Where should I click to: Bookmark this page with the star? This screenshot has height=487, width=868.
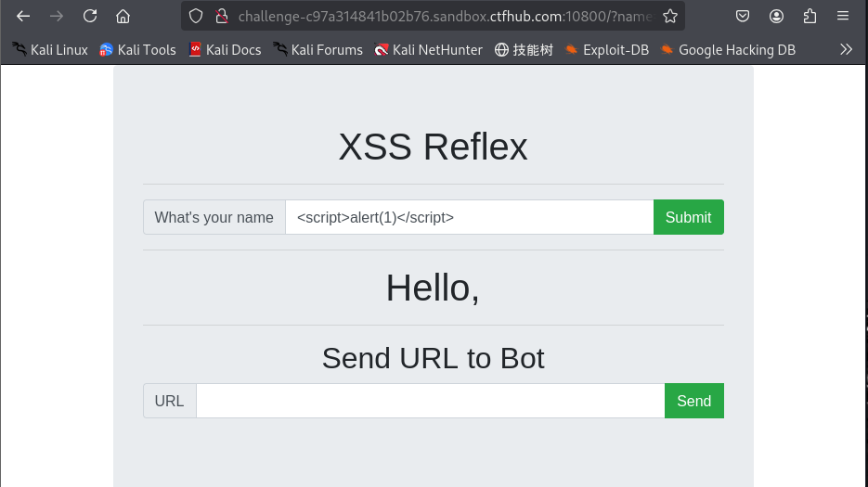click(x=670, y=16)
